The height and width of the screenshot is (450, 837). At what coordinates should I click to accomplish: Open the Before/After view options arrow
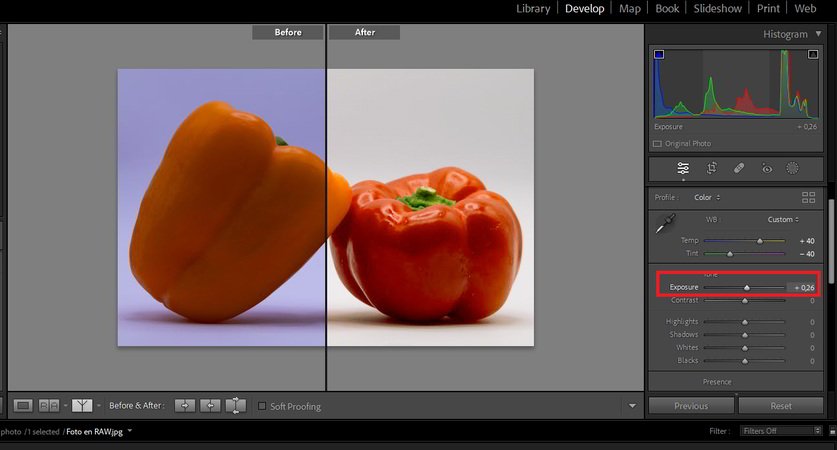click(x=98, y=406)
